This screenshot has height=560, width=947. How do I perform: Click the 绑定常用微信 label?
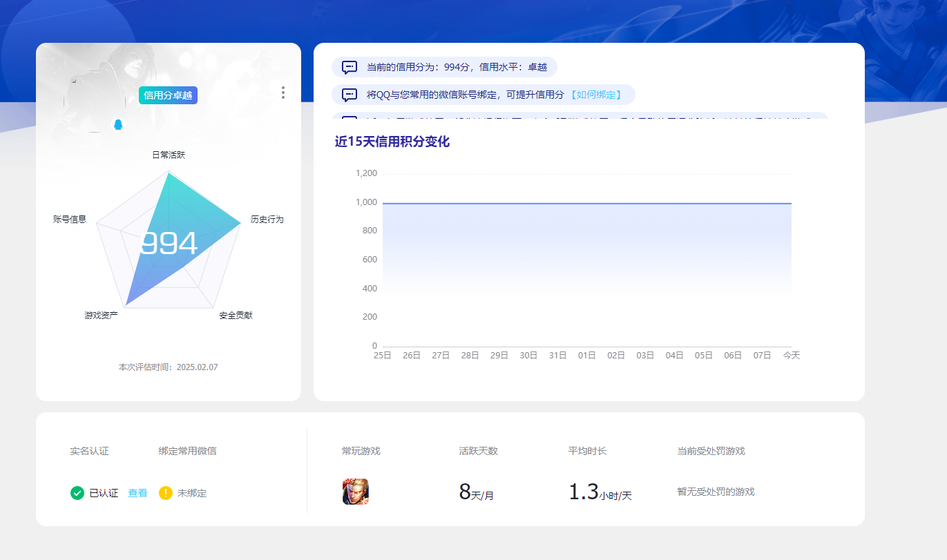187,451
